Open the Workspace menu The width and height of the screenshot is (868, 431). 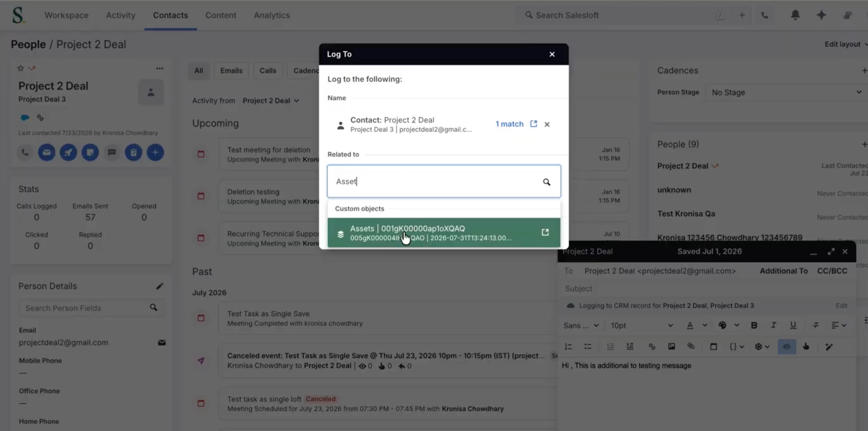(67, 15)
